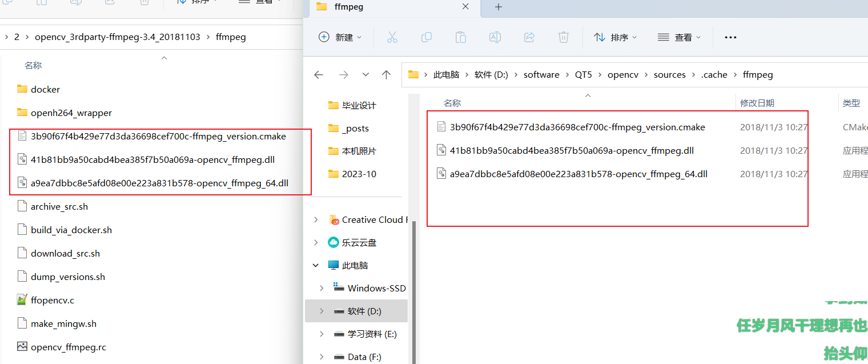This screenshot has height=364, width=868.
Task: Close the ffmpeg tab
Action: (465, 7)
